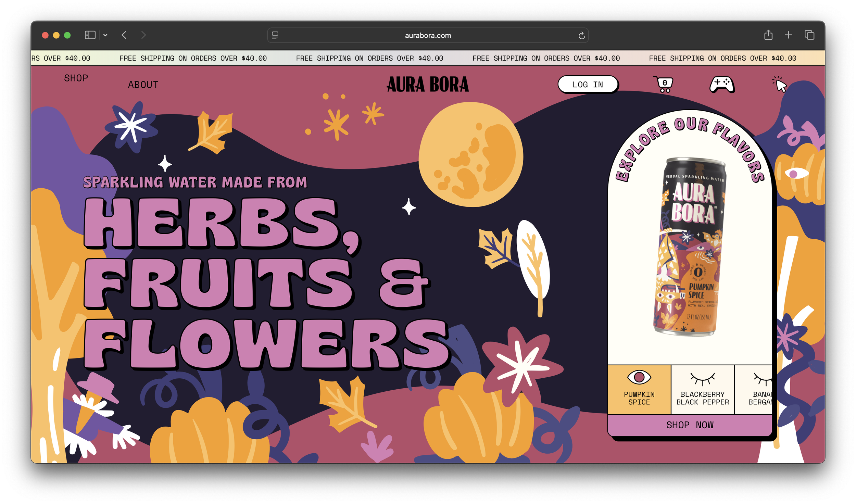Viewport: 856px width, 504px height.
Task: Select the Banana Bergamot flavor tab
Action: 754,390
